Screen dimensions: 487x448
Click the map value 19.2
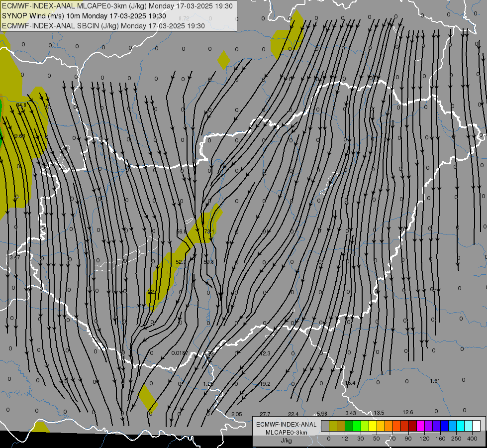[x=265, y=384]
